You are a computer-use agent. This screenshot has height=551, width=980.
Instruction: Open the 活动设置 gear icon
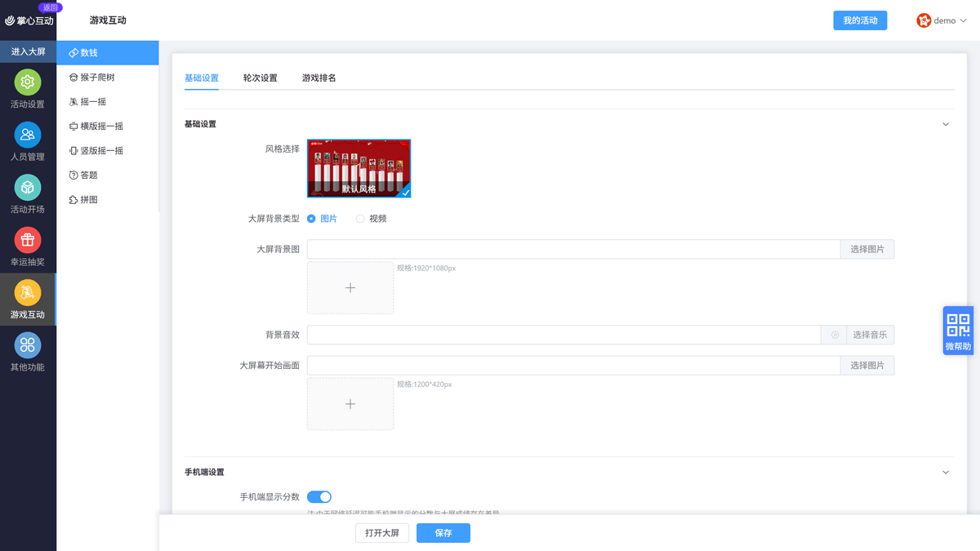click(28, 82)
